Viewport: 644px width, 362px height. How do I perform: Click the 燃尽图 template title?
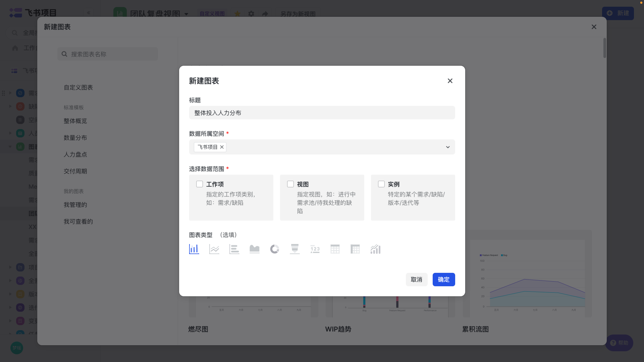click(x=198, y=329)
